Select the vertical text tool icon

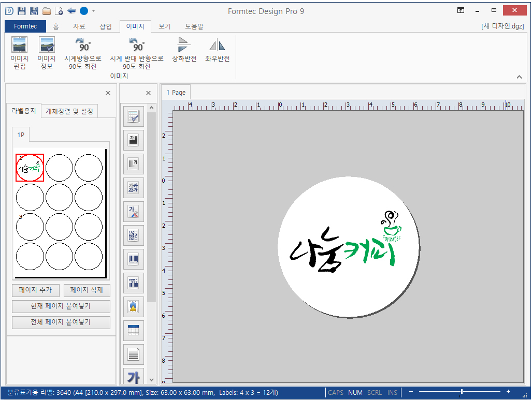133,164
